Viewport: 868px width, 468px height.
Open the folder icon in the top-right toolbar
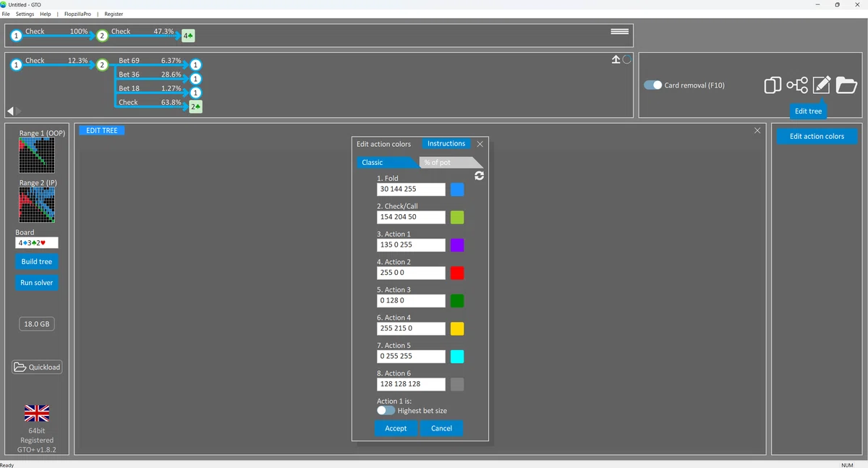[x=846, y=85]
